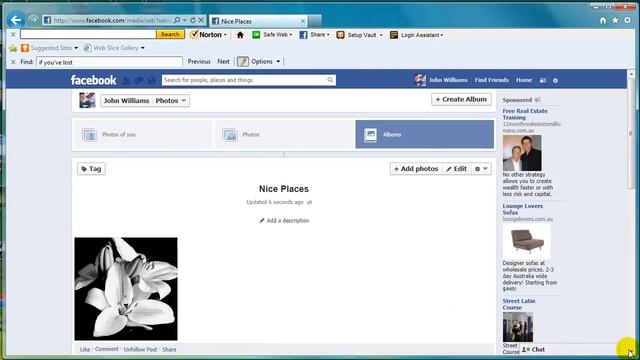Switch to the Photos tab
640x360 pixels.
pos(284,134)
